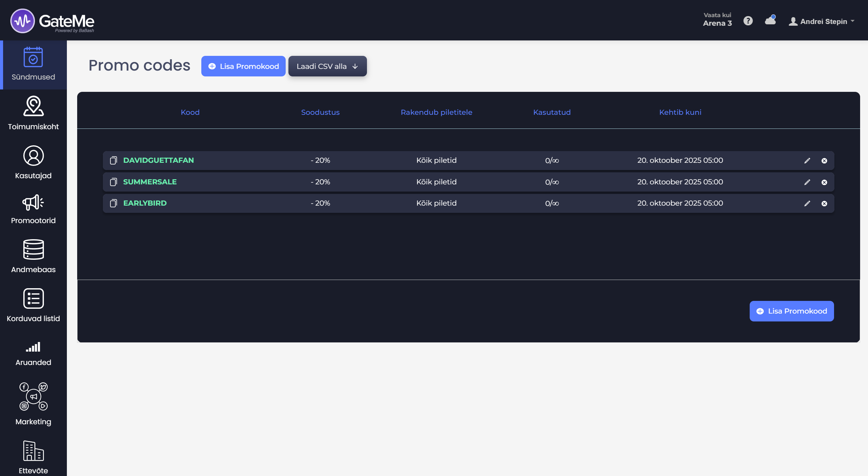Image resolution: width=868 pixels, height=476 pixels.
Task: Open Andmebaas sidebar item
Action: (x=33, y=256)
